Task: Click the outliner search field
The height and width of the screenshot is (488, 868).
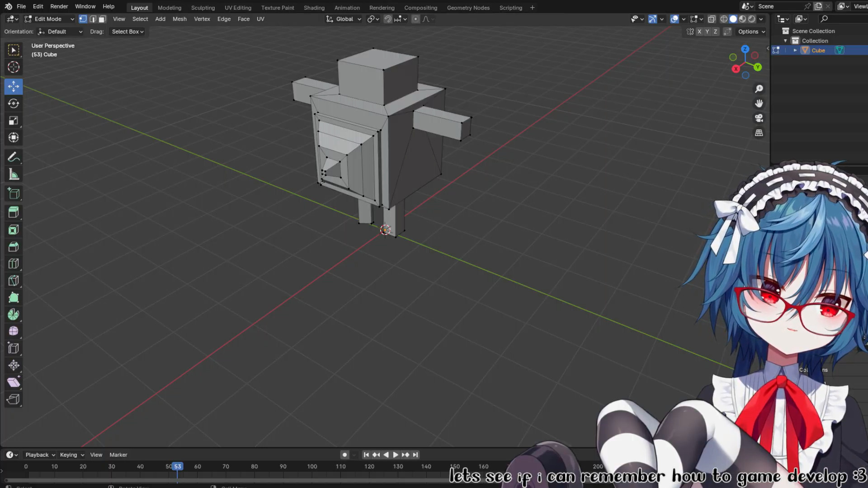Action: click(x=843, y=19)
